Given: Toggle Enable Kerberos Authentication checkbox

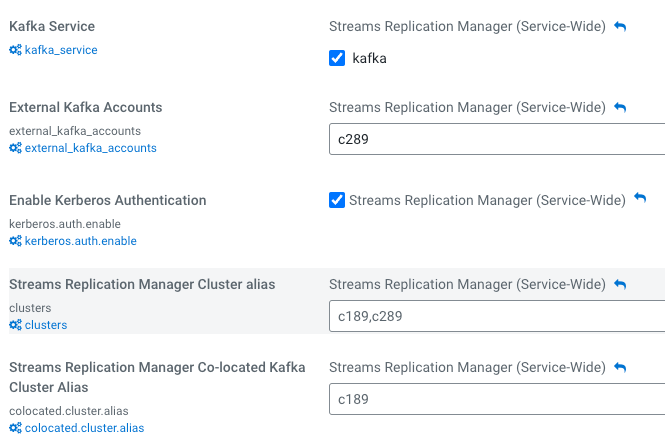Looking at the screenshot, I should tap(337, 200).
